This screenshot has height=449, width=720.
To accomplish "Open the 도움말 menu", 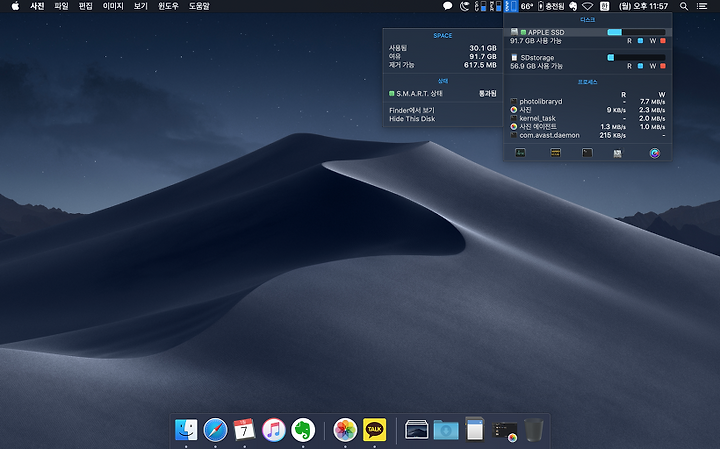I will tap(199, 6).
